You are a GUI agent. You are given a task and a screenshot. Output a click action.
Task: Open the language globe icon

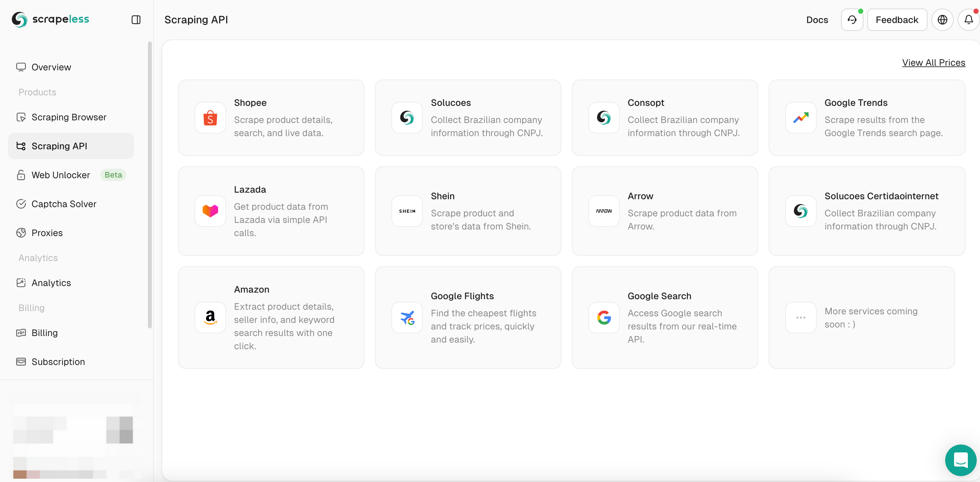tap(942, 20)
